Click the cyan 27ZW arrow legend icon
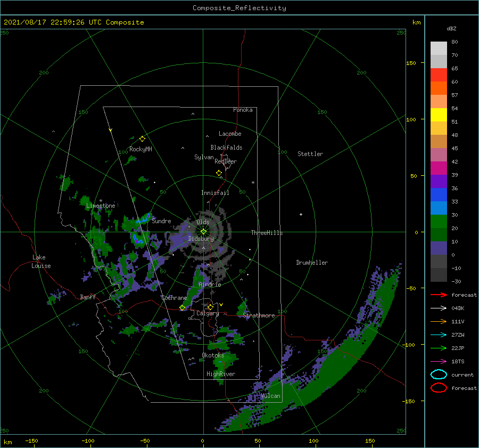This screenshot has width=479, height=448. [x=439, y=335]
